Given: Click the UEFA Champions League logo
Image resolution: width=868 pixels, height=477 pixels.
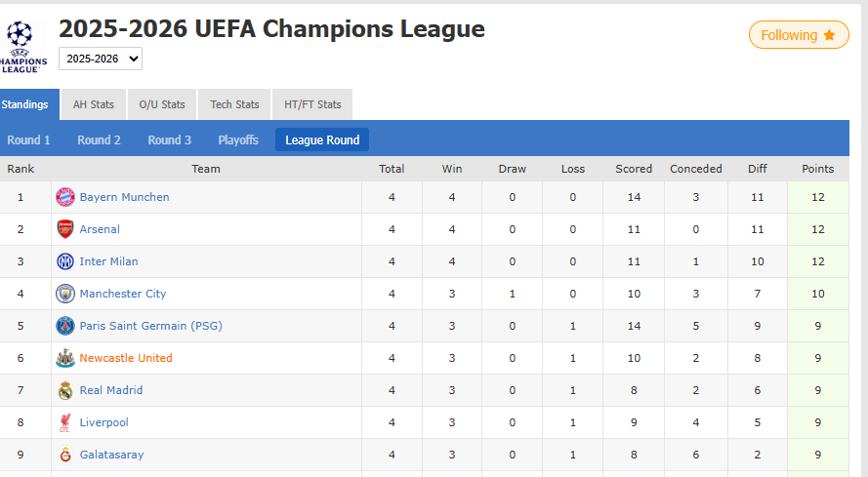Looking at the screenshot, I should point(23,46).
